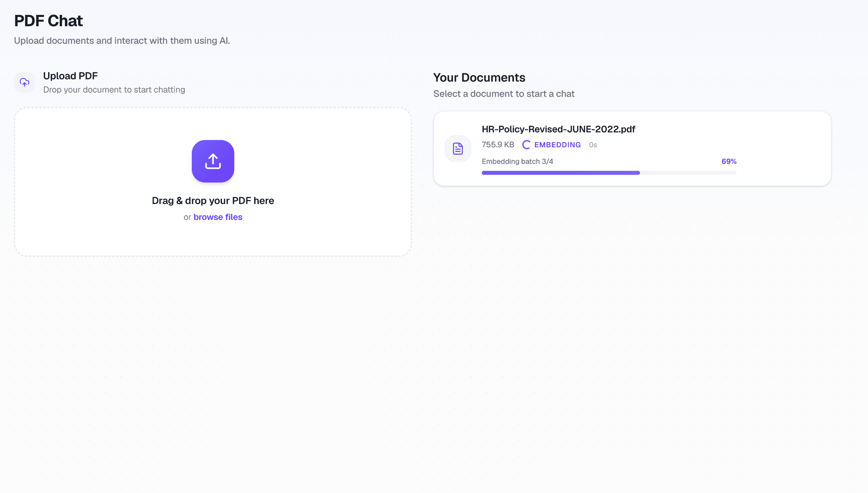Image resolution: width=868 pixels, height=493 pixels.
Task: Select the HR-Policy-Revised-JUNE-2022.pdf file name
Action: [x=558, y=129]
